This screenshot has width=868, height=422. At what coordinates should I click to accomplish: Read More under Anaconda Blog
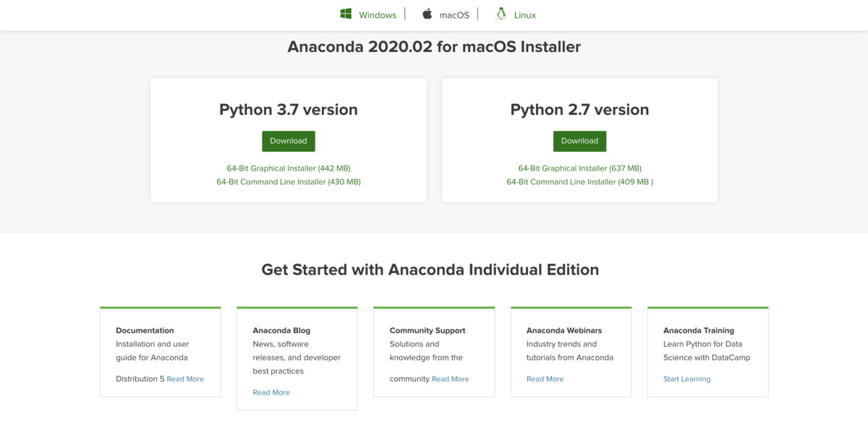coord(271,392)
